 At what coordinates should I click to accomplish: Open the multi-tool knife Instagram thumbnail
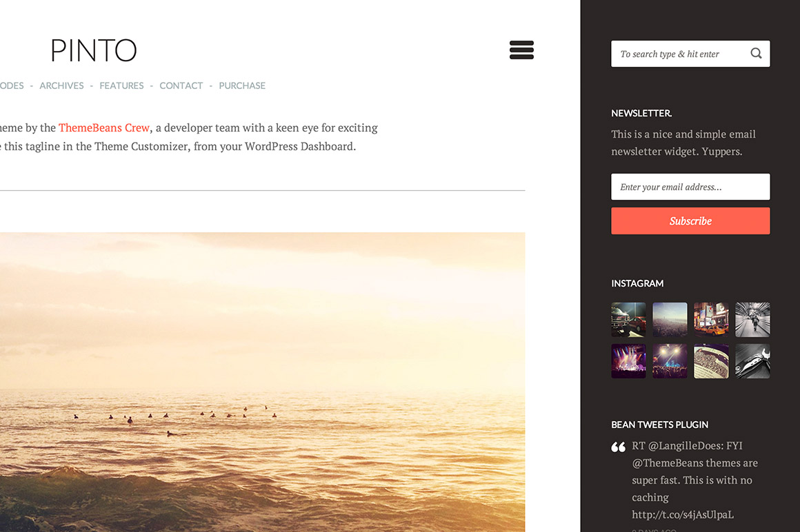[x=752, y=361]
